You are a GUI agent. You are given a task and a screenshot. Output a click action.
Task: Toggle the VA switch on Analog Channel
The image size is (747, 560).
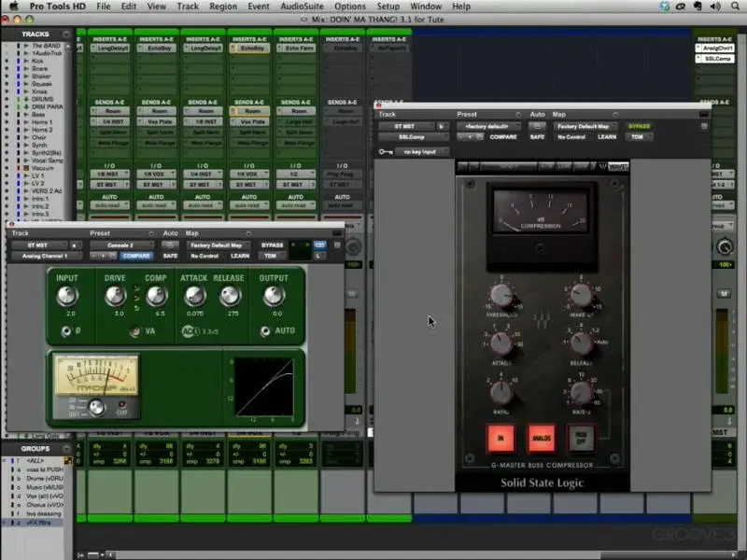coord(135,331)
